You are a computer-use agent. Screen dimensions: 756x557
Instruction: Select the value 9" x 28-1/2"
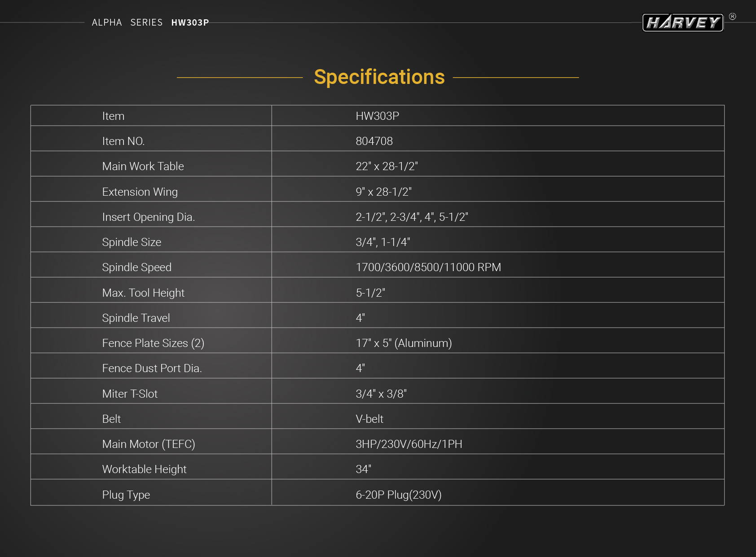[x=383, y=192]
